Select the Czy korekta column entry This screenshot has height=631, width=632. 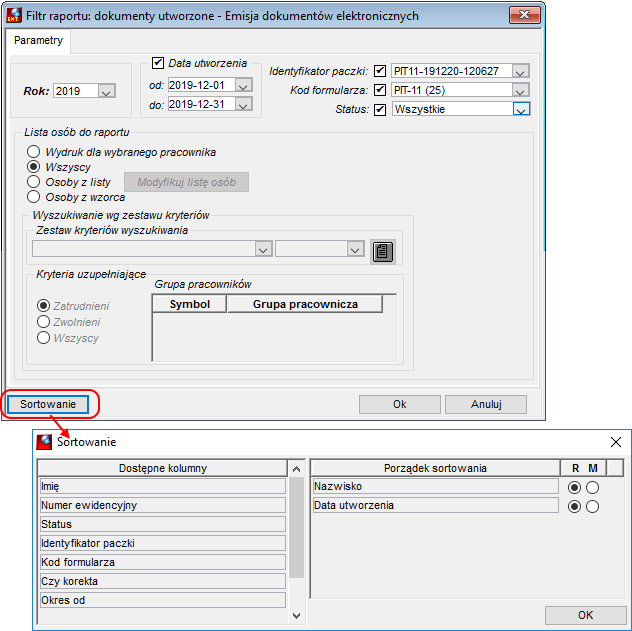[x=163, y=581]
